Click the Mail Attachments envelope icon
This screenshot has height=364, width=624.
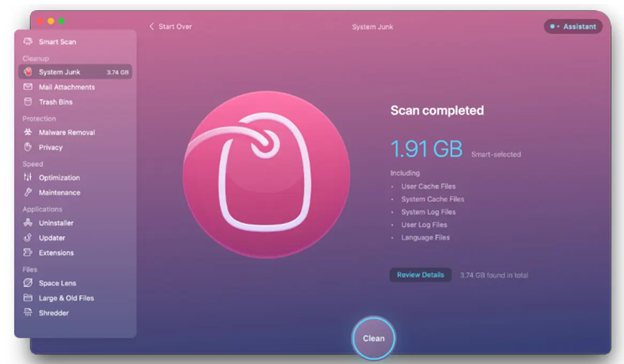28,87
